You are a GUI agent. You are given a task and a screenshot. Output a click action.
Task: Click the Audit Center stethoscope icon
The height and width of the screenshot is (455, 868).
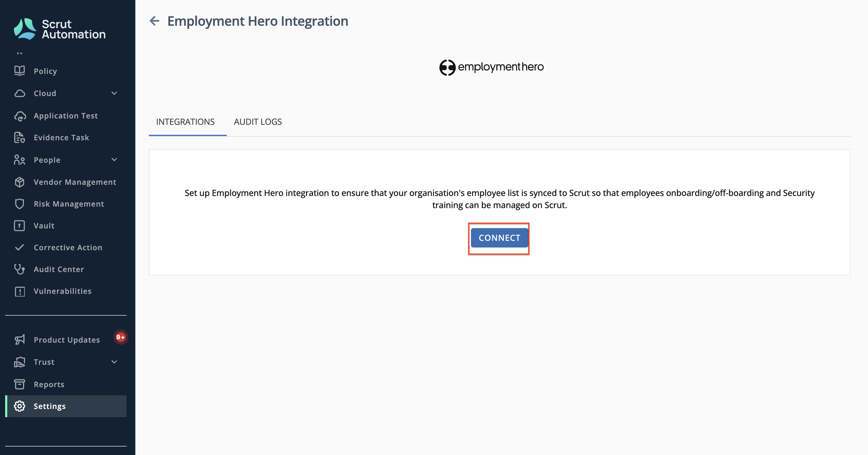[20, 269]
